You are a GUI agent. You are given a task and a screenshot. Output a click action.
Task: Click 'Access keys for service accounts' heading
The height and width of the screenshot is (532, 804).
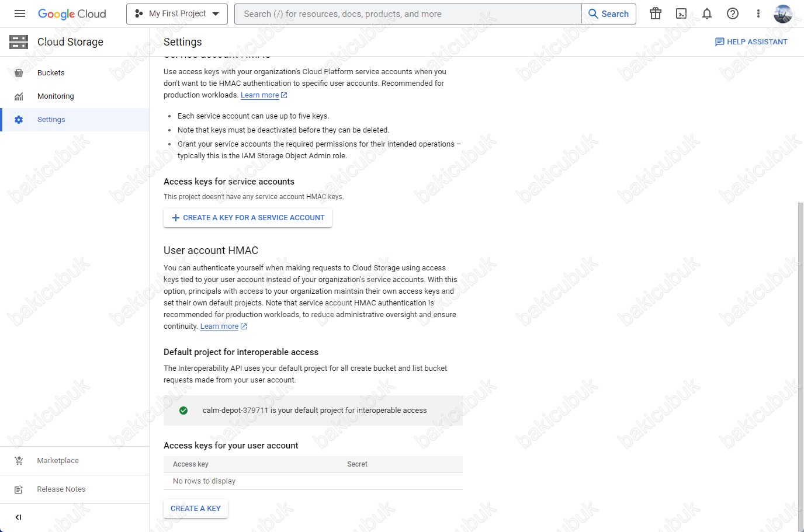point(229,182)
